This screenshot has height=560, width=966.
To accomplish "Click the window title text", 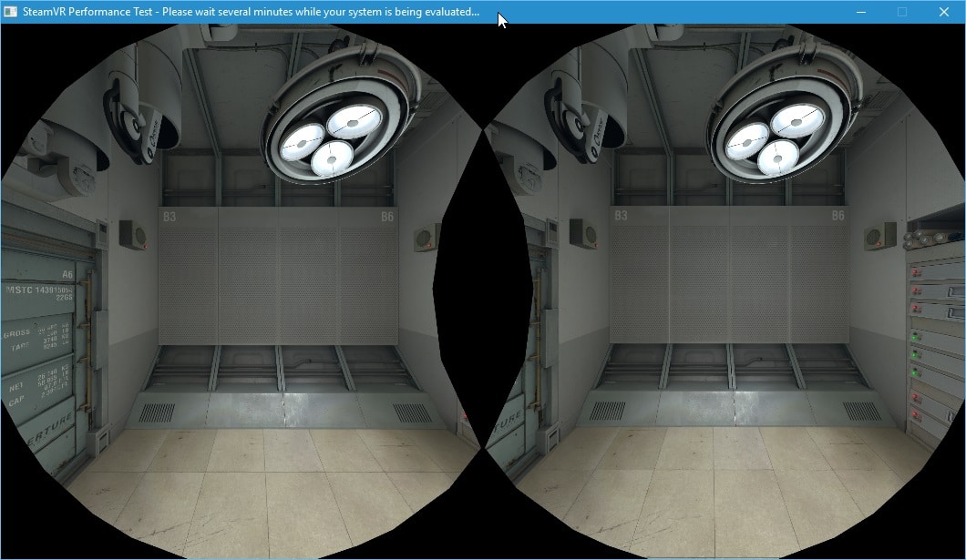I will [251, 12].
